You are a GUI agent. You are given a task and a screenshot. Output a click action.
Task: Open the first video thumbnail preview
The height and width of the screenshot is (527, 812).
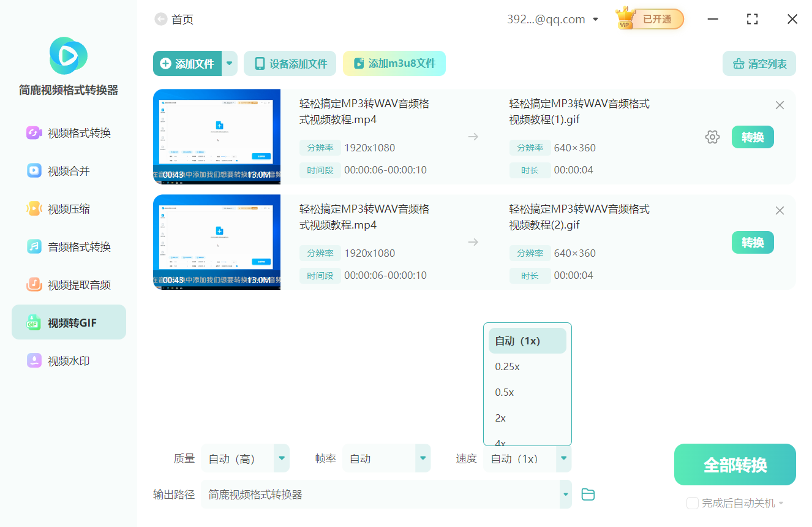[x=217, y=136]
